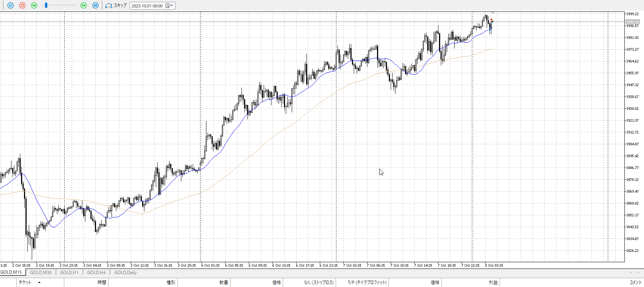644x287 pixels.
Task: Switch to the GOLD,M30 chart tab
Action: pyautogui.click(x=41, y=273)
